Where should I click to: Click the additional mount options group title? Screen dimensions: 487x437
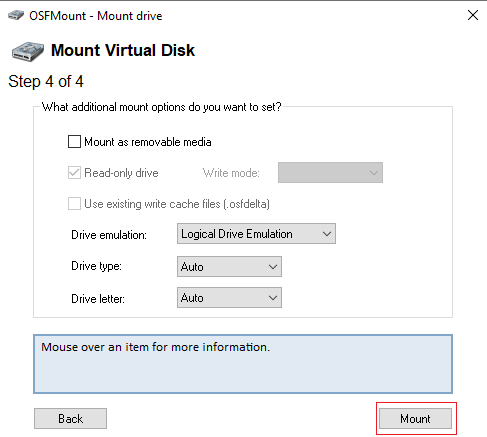click(x=162, y=107)
